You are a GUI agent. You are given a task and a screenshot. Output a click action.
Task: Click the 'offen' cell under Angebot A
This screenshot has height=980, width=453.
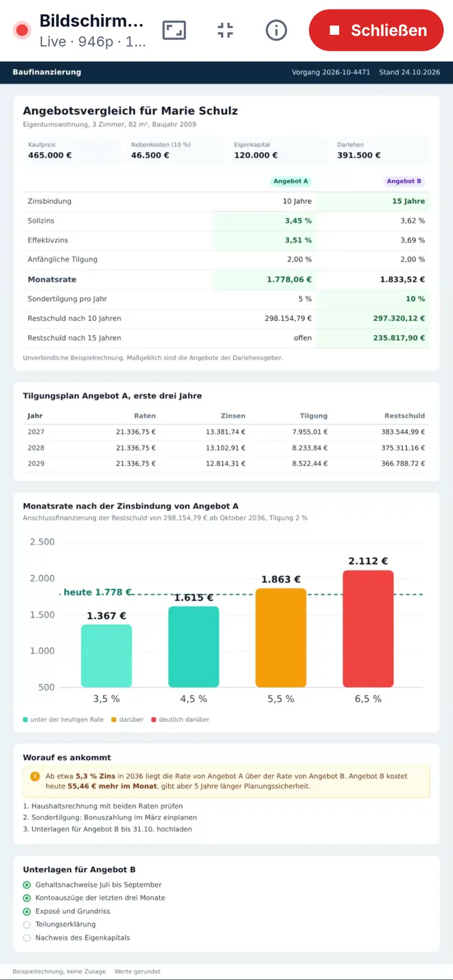click(x=303, y=338)
